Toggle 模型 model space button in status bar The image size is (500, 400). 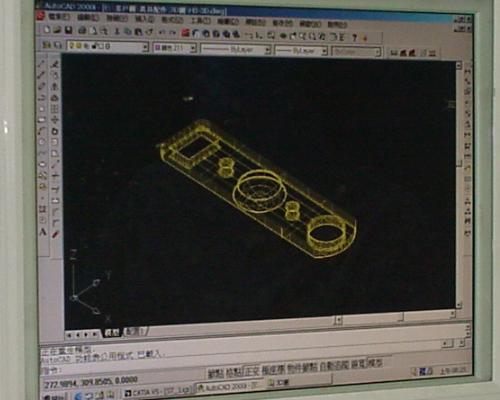(x=375, y=363)
